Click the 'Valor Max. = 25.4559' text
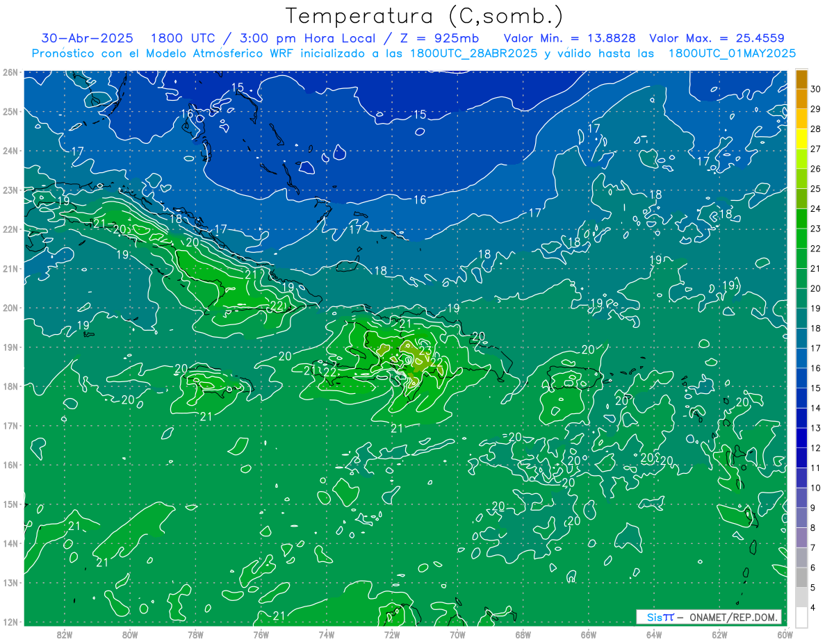The width and height of the screenshot is (834, 644). 717,38
